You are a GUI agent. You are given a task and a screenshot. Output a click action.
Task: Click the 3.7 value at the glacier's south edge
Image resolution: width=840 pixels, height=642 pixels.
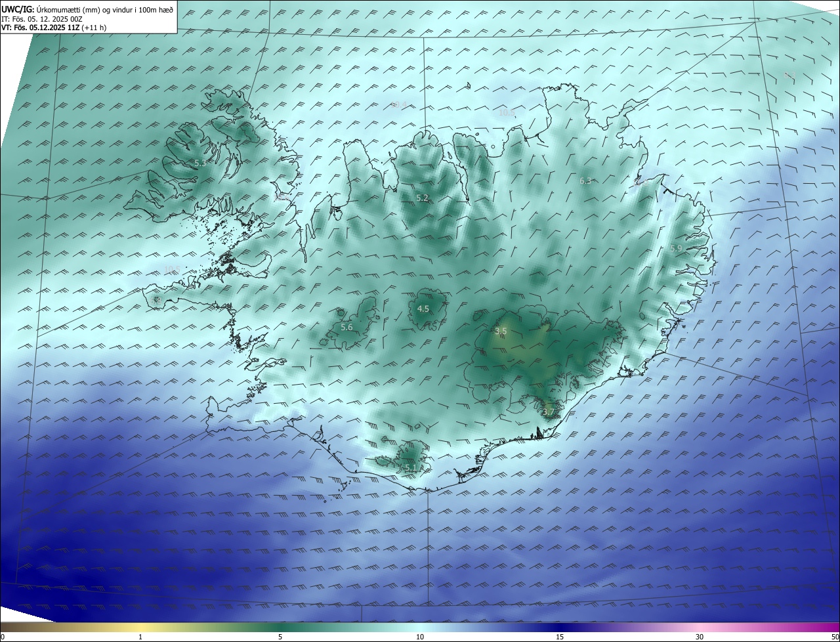coord(549,412)
